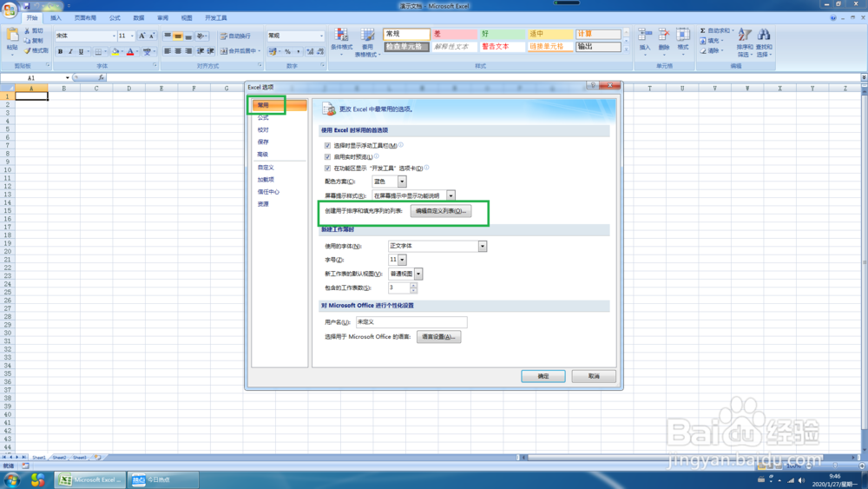Image resolution: width=868 pixels, height=489 pixels.
Task: Open the ribbon font name dropdown
Action: pyautogui.click(x=114, y=36)
